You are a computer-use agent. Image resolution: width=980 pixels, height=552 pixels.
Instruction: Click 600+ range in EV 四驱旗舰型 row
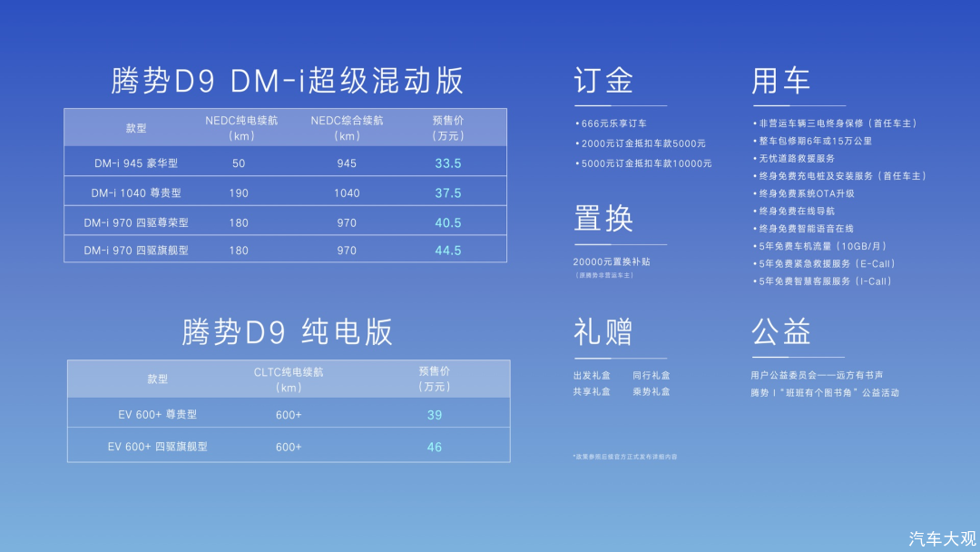click(289, 447)
